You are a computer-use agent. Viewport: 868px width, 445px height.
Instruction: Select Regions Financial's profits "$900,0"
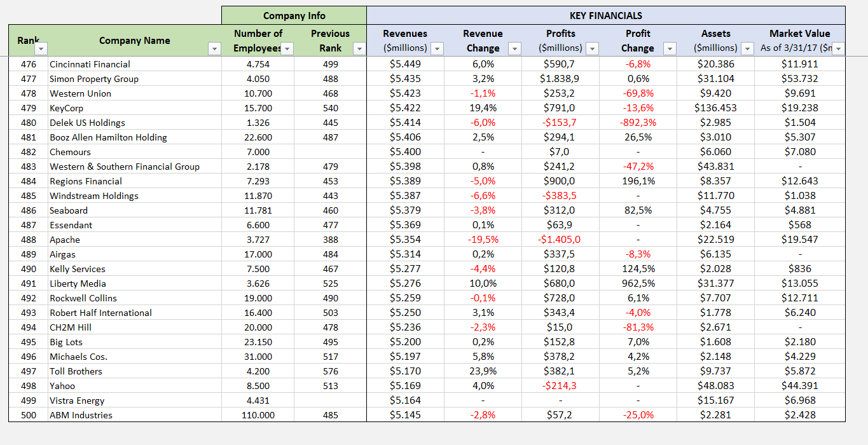(x=560, y=181)
